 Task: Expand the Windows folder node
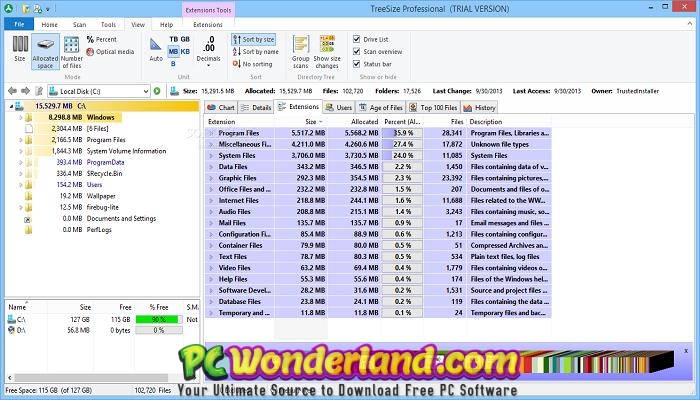pyautogui.click(x=21, y=117)
